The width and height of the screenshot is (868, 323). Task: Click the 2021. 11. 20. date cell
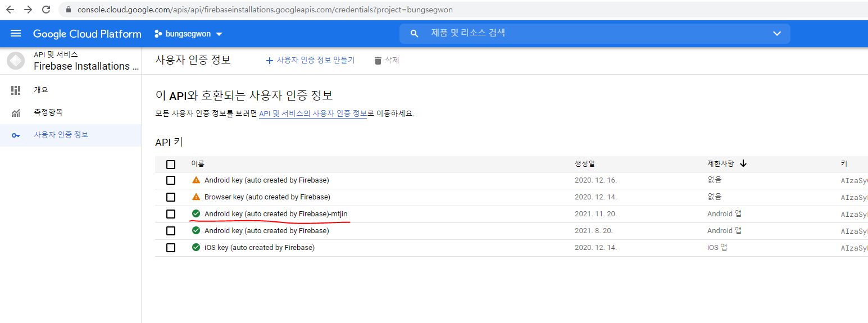(596, 214)
